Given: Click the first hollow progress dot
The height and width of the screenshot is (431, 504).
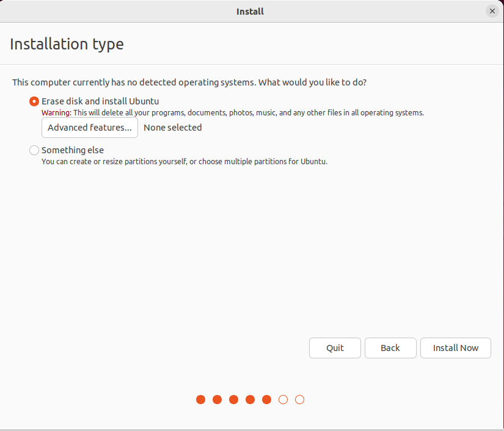Looking at the screenshot, I should point(283,400).
